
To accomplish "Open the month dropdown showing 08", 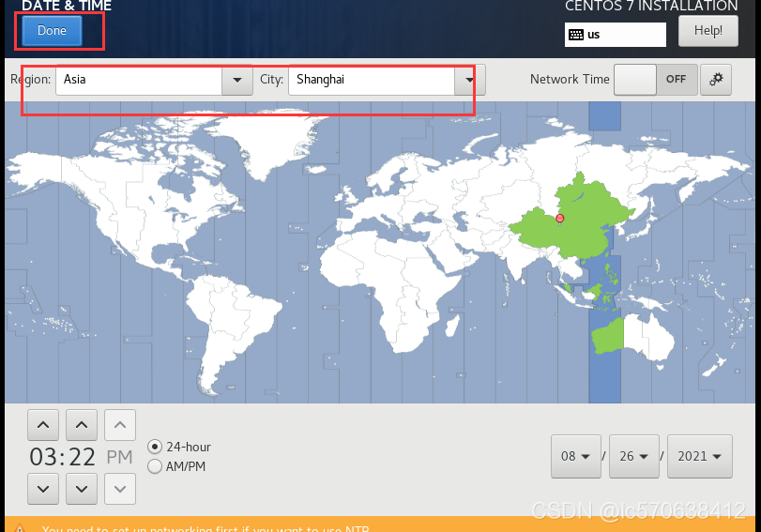I will pos(575,456).
